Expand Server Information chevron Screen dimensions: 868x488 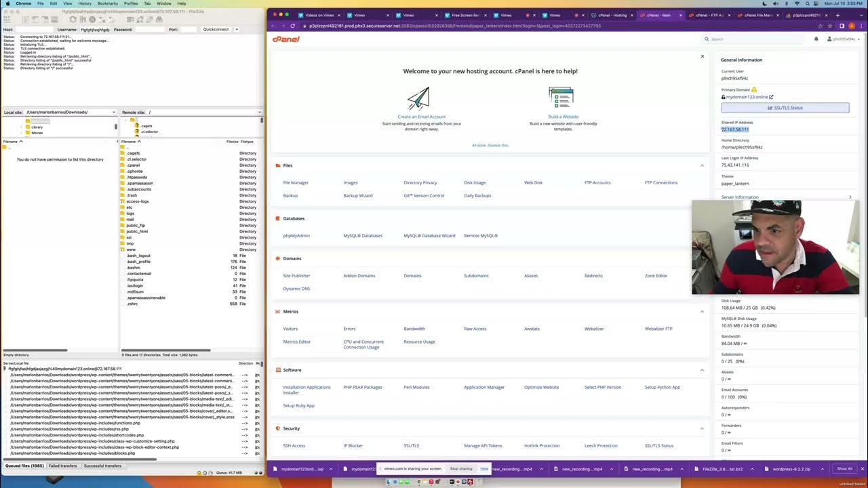point(850,197)
